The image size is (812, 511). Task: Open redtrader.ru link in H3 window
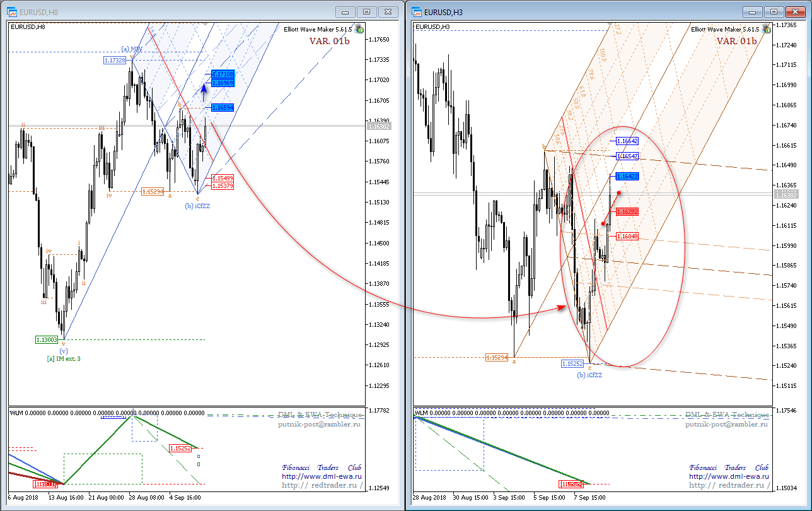click(729, 485)
